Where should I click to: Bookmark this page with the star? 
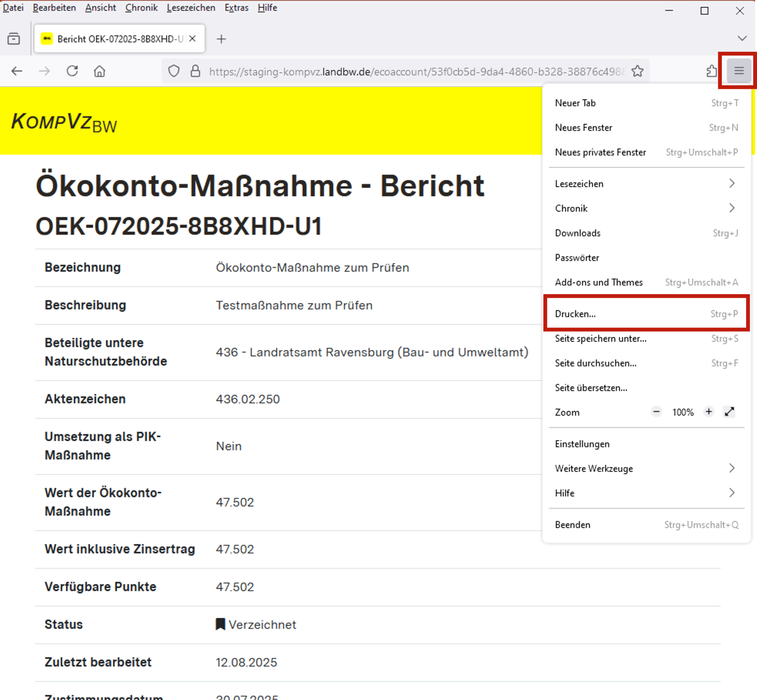pyautogui.click(x=637, y=71)
